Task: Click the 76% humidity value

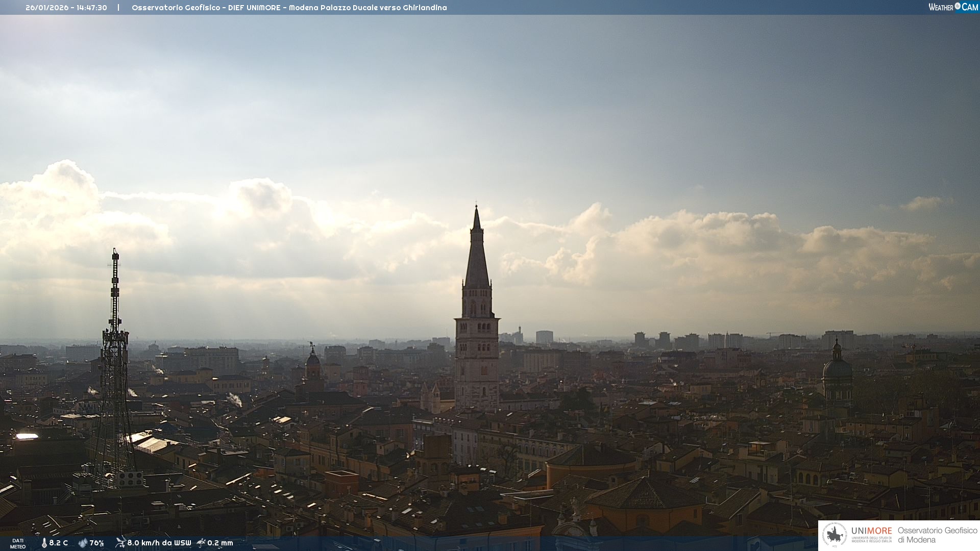Action: [96, 543]
